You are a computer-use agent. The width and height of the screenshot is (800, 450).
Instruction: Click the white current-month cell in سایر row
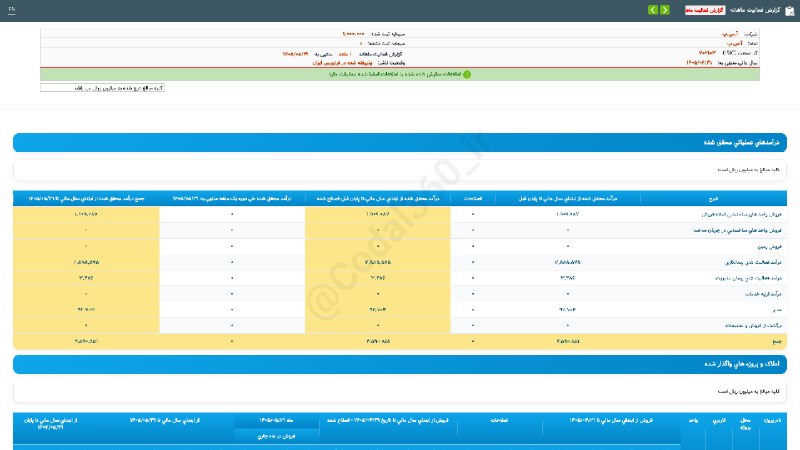(232, 310)
